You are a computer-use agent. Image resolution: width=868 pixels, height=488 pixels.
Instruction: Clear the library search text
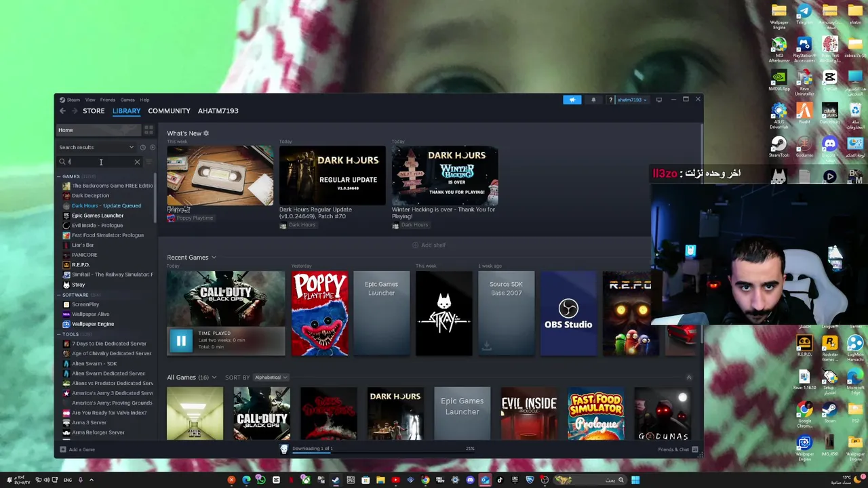[x=137, y=162]
